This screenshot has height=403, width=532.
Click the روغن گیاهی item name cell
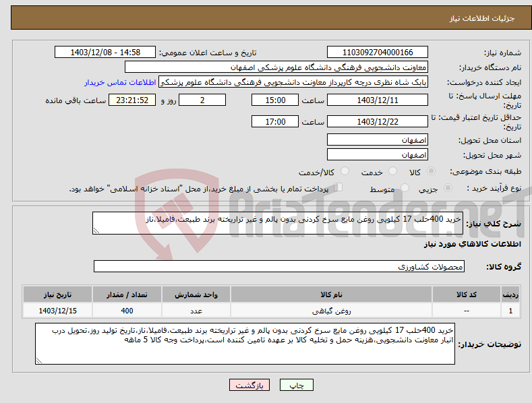pos(331,311)
